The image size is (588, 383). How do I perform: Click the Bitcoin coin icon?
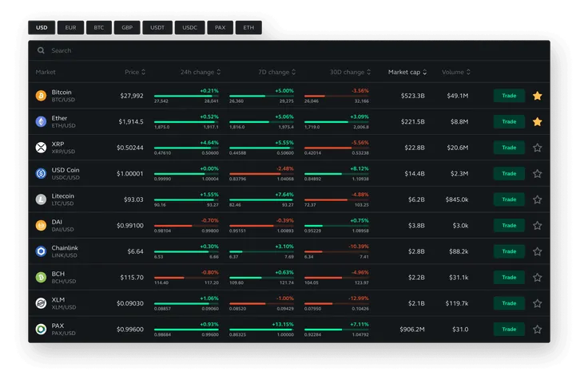tap(41, 96)
